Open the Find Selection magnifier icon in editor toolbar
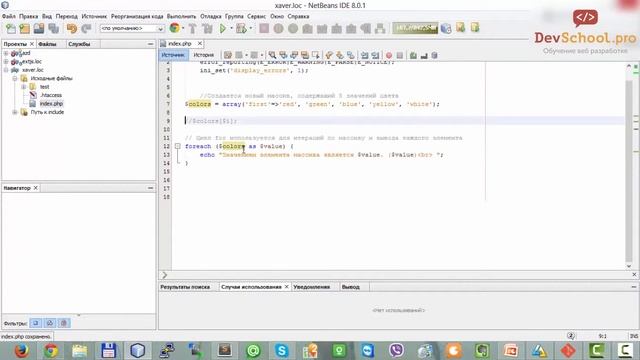The image size is (640, 360). click(272, 55)
